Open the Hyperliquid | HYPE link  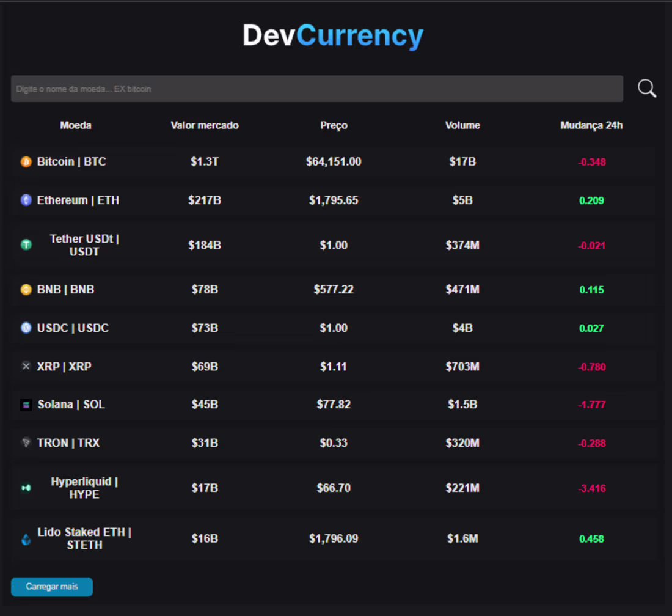[84, 488]
